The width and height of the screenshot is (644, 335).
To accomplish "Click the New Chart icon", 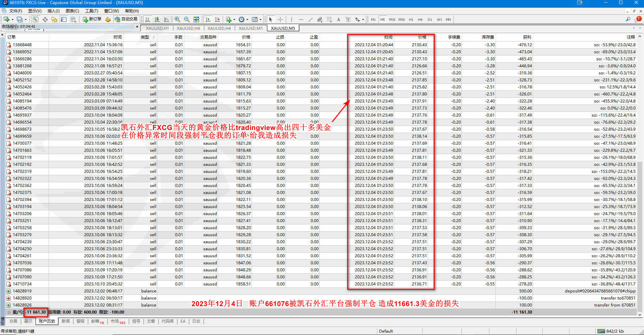I will (6, 19).
